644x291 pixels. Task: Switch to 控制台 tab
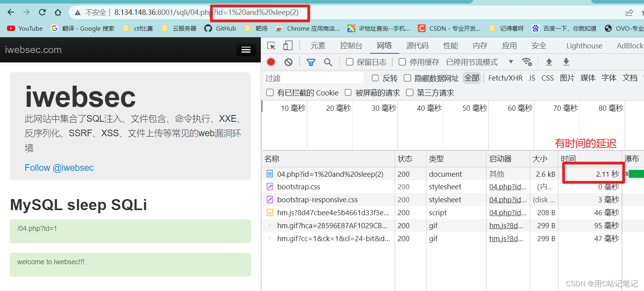(351, 46)
